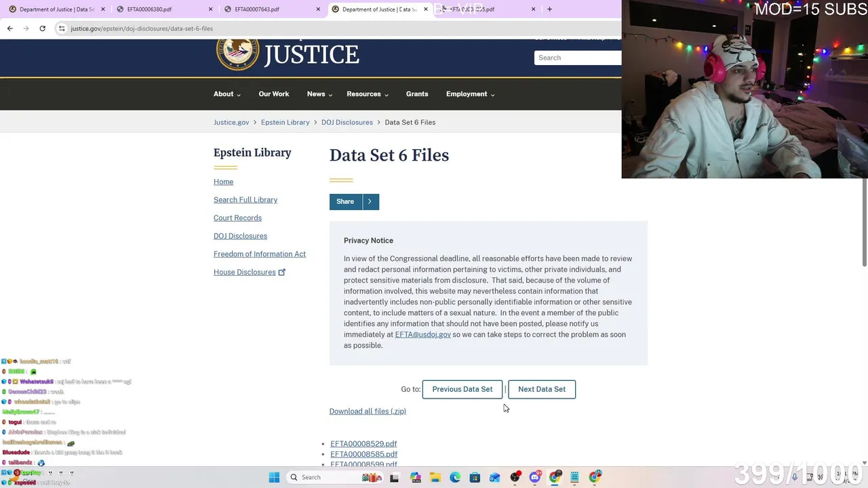
Task: Go to DOJ Disclosures breadcrumb
Action: click(347, 123)
